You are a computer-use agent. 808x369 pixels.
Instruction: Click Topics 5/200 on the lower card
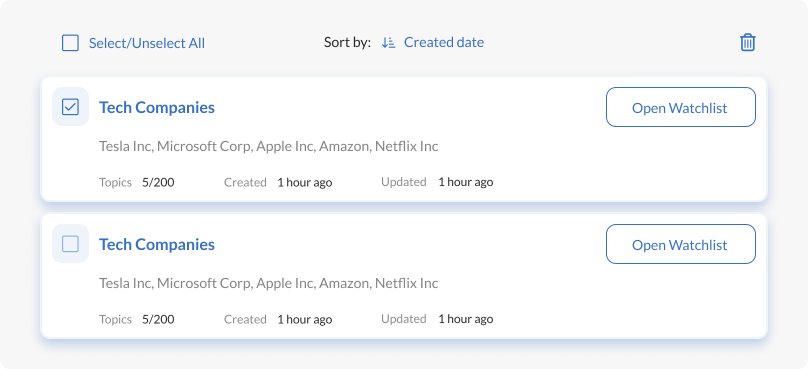(137, 319)
